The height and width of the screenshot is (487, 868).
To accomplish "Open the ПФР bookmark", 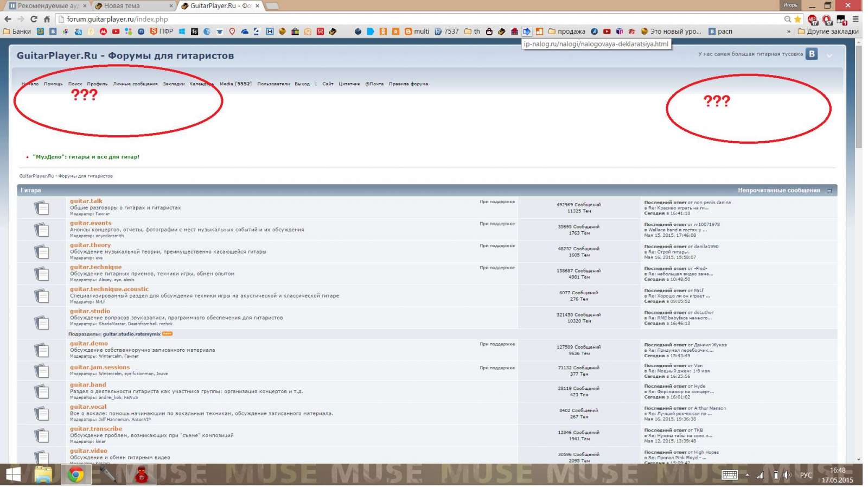I will click(162, 31).
